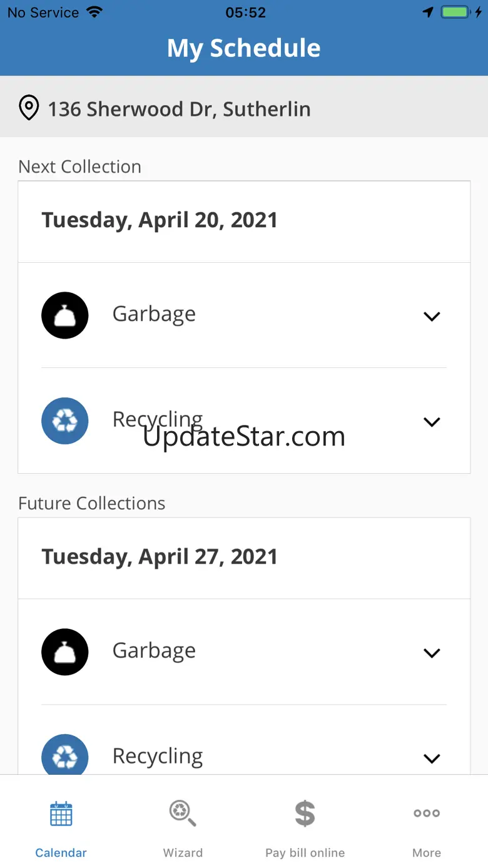Tap Recycling icon under April 27
The width and height of the screenshot is (488, 868).
(65, 756)
